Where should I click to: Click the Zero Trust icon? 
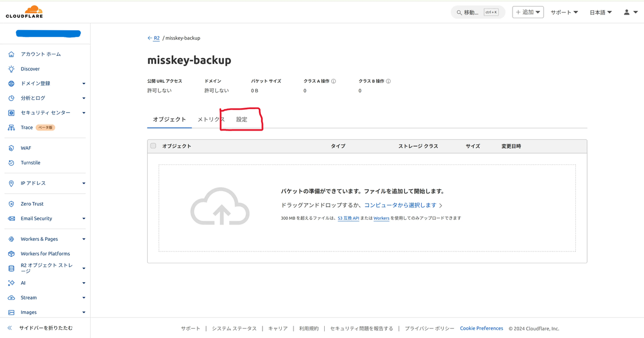(x=11, y=204)
